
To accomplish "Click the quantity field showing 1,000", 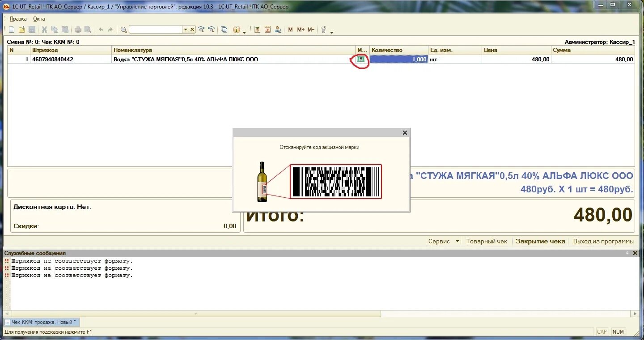I will click(399, 59).
